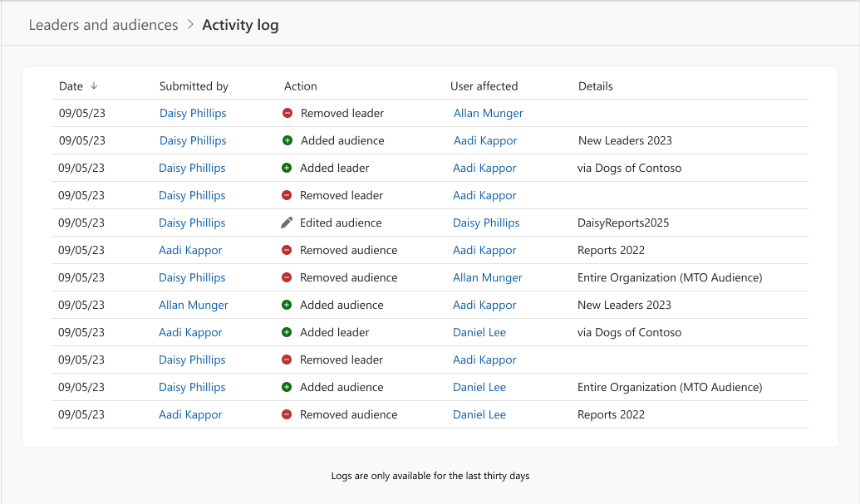860x504 pixels.
Task: Open Allan Munger in the User affected column
Action: 488,113
